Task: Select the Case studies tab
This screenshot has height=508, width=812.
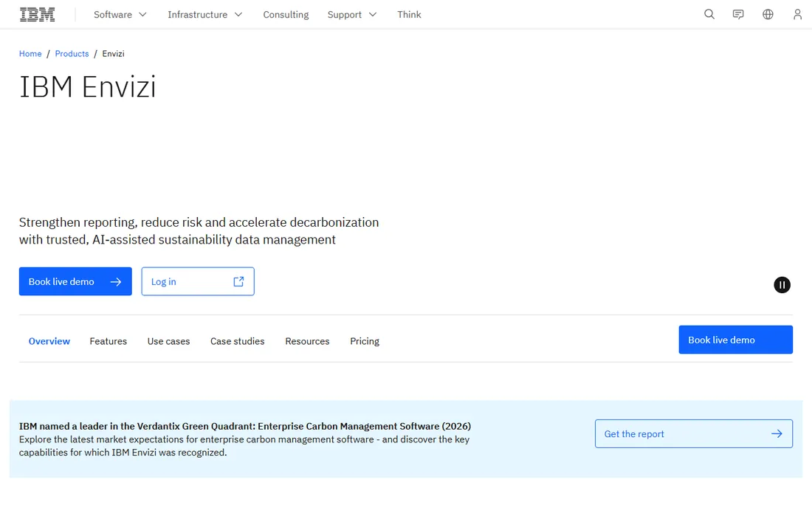Action: (237, 341)
